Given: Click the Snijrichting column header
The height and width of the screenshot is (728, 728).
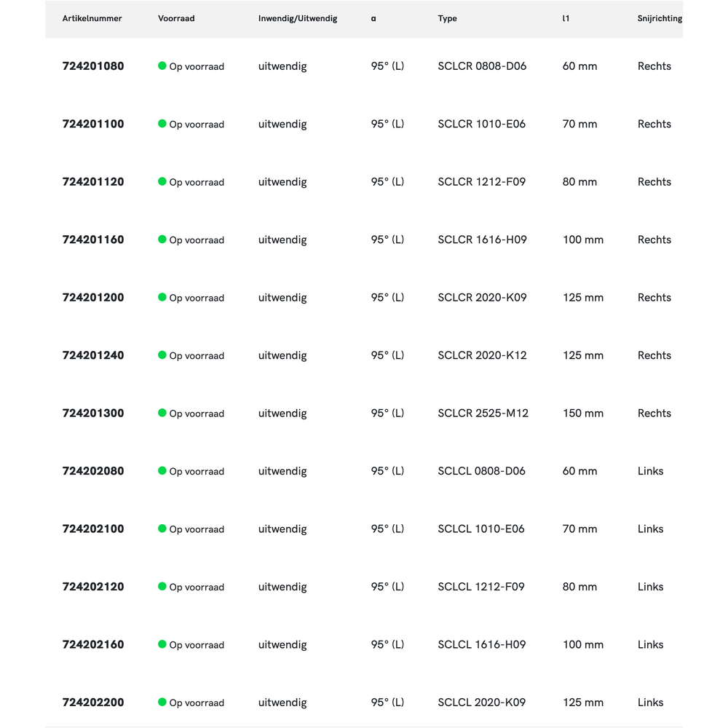Looking at the screenshot, I should point(660,19).
